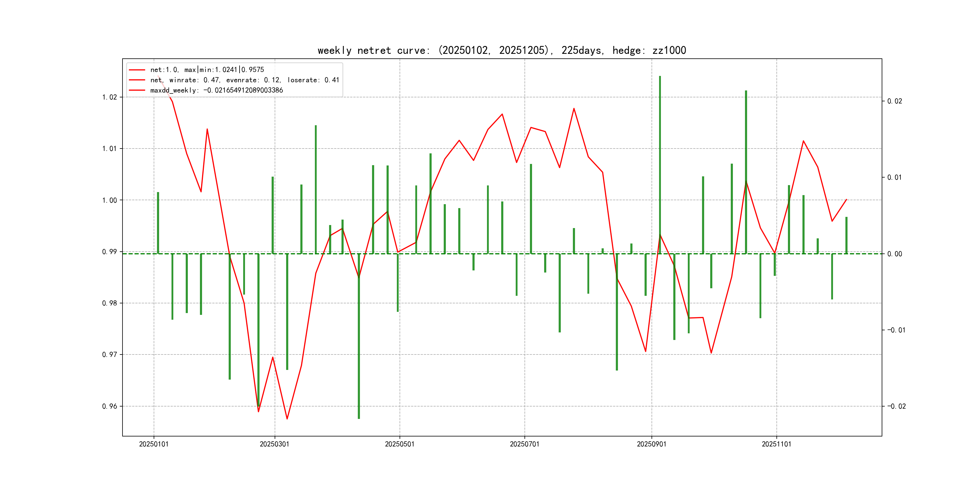Click the 20250501 date tick label

pyautogui.click(x=400, y=444)
